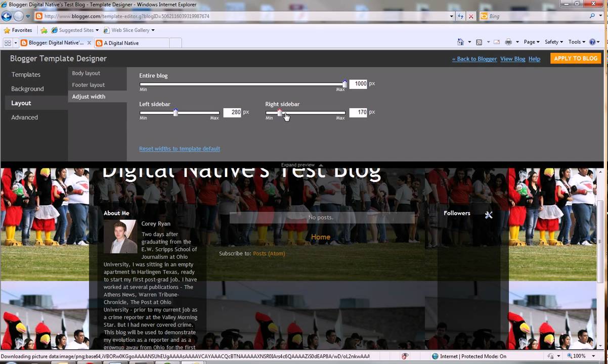Switch to the A Digital Native tab
This screenshot has width=608, height=364.
132,43
